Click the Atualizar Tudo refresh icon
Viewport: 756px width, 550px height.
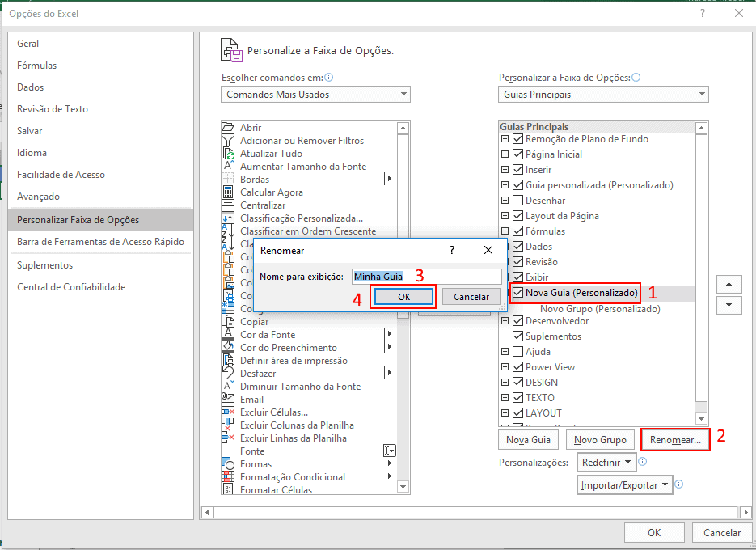(x=230, y=153)
